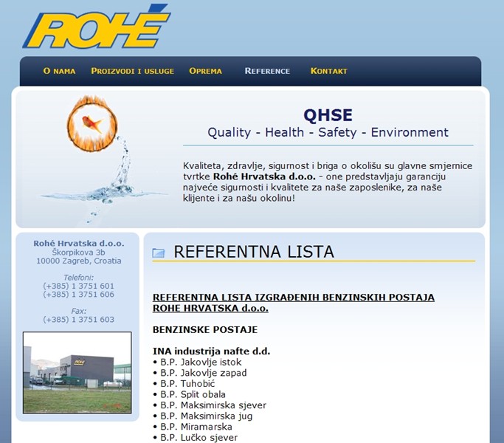This screenshot has width=504, height=443.
Task: Click the folder icon beside Referentna Lista
Action: [159, 253]
